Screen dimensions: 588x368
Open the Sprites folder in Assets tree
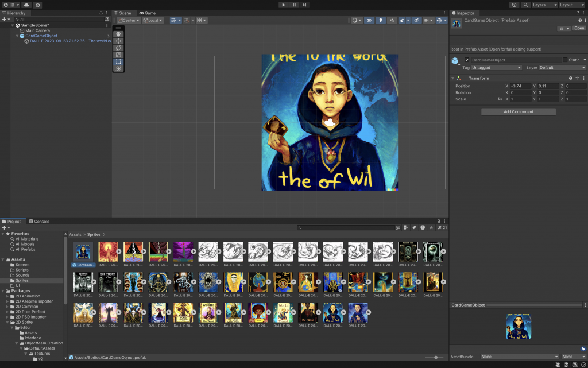coord(22,280)
